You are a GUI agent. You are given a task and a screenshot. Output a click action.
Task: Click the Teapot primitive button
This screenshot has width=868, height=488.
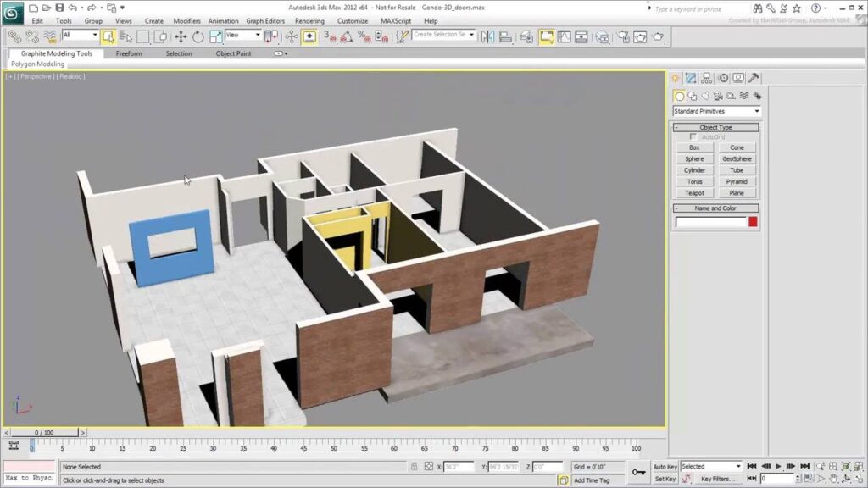point(694,193)
